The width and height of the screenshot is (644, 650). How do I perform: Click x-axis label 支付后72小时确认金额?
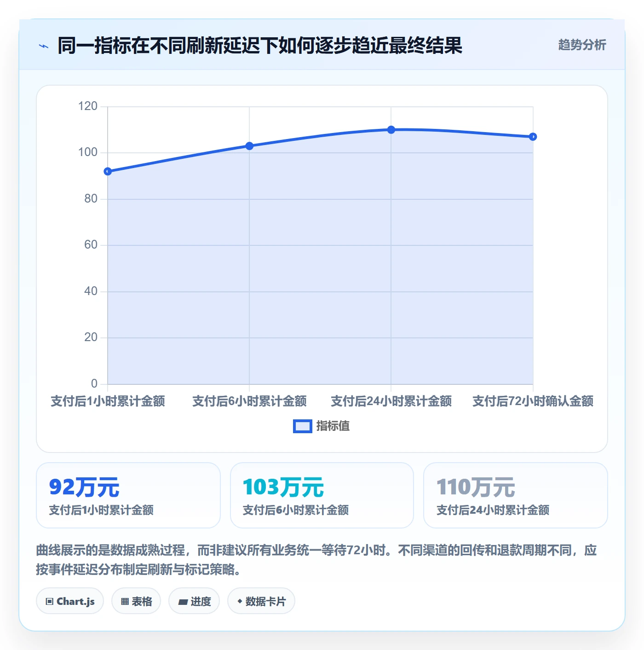[x=533, y=401]
